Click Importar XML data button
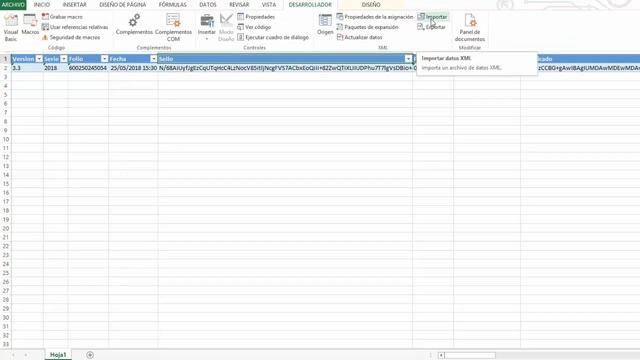 pos(432,17)
